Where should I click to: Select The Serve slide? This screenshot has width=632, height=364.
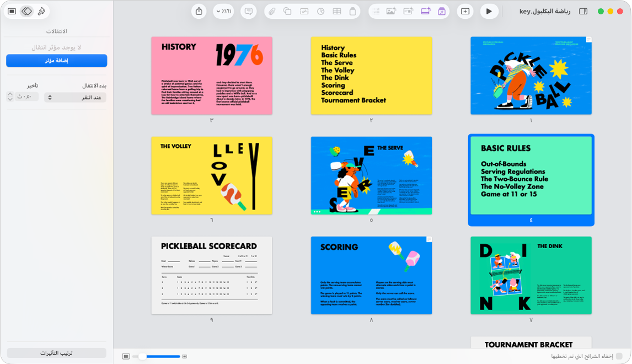(x=371, y=175)
